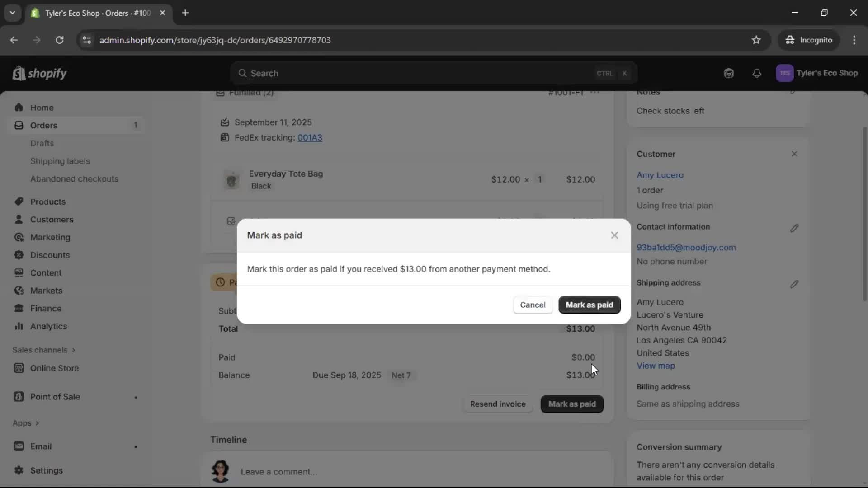Expand the Apps section
The image size is (868, 488).
tap(26, 423)
